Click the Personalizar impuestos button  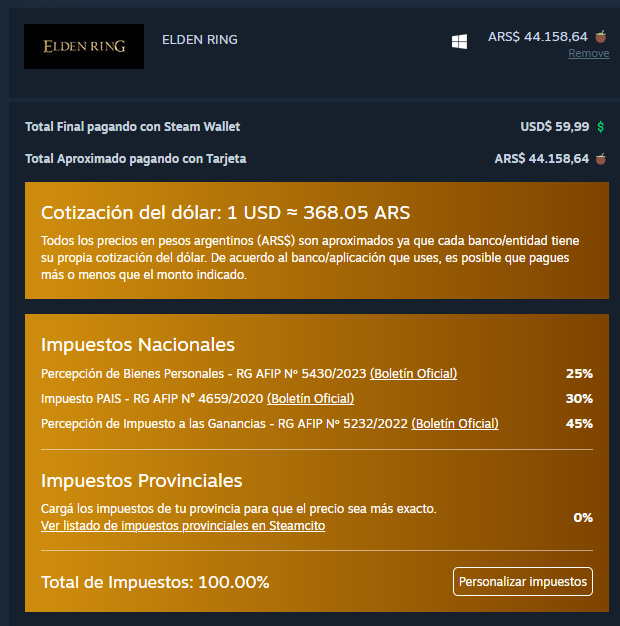click(523, 582)
